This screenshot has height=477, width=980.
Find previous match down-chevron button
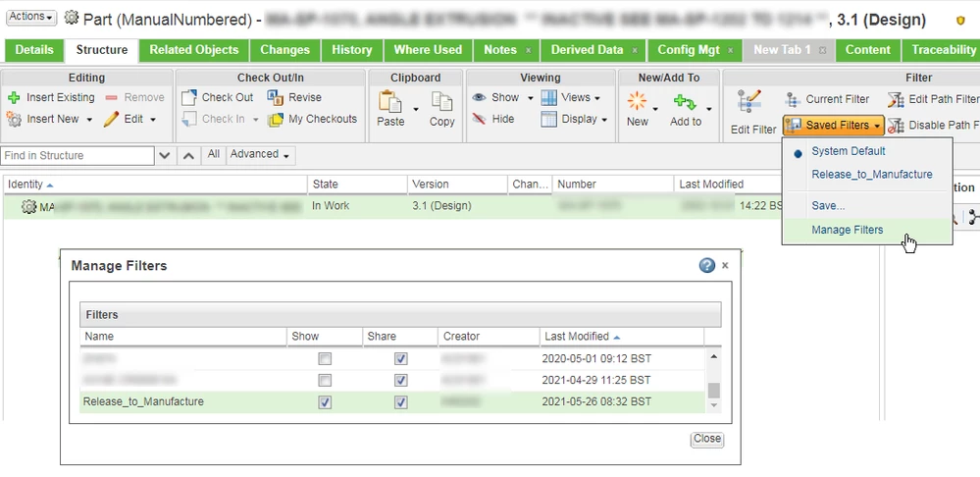tap(165, 156)
